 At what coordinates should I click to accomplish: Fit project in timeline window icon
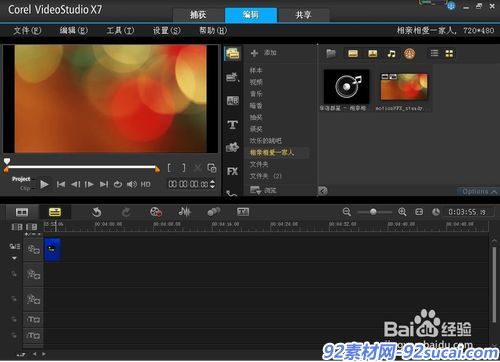[419, 212]
